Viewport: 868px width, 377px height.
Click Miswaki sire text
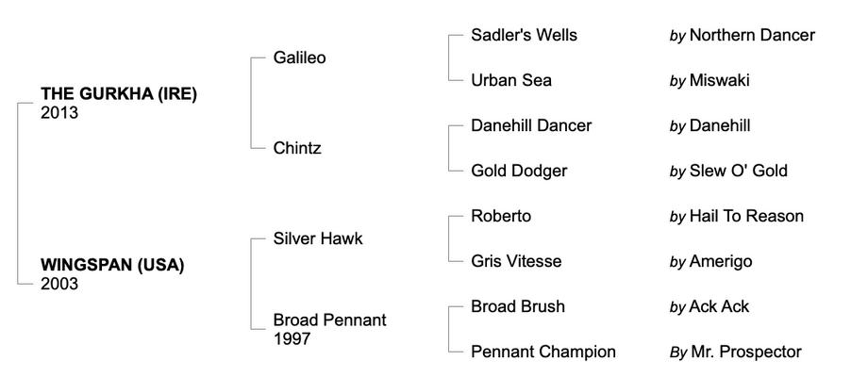tap(719, 80)
